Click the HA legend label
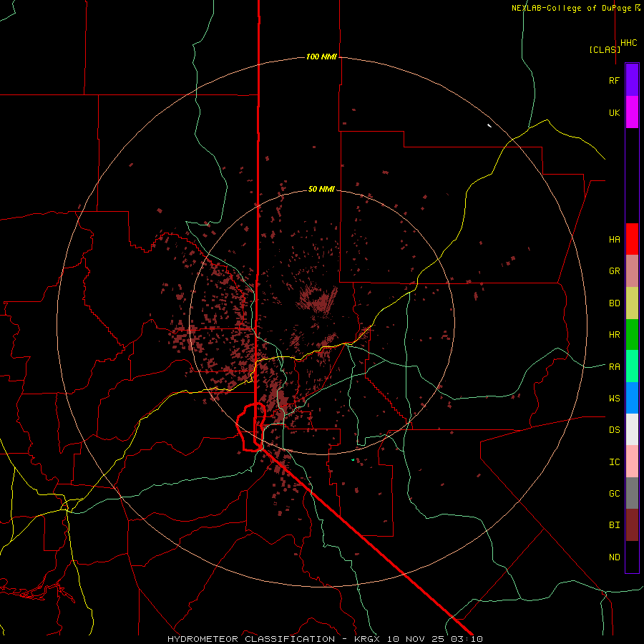The image size is (644, 644). (x=614, y=239)
